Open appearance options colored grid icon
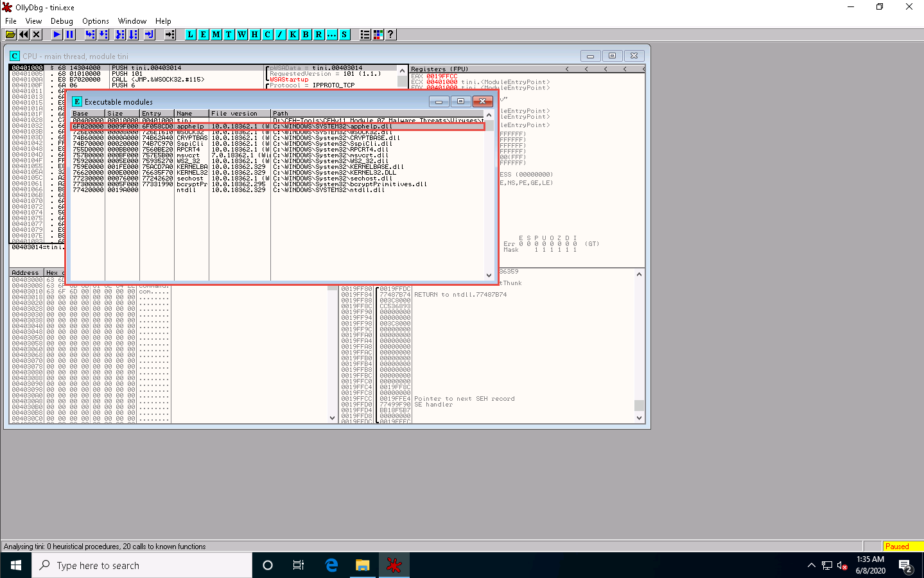The height and width of the screenshot is (578, 924). tap(378, 35)
